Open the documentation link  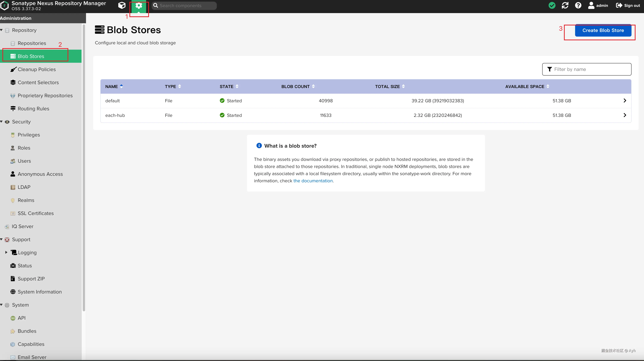tap(313, 181)
